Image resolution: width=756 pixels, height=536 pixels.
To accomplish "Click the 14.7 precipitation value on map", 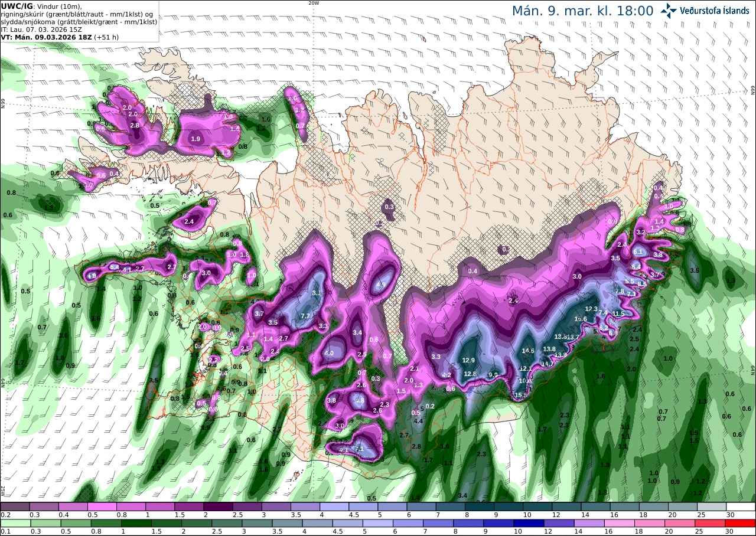I will click(548, 364).
